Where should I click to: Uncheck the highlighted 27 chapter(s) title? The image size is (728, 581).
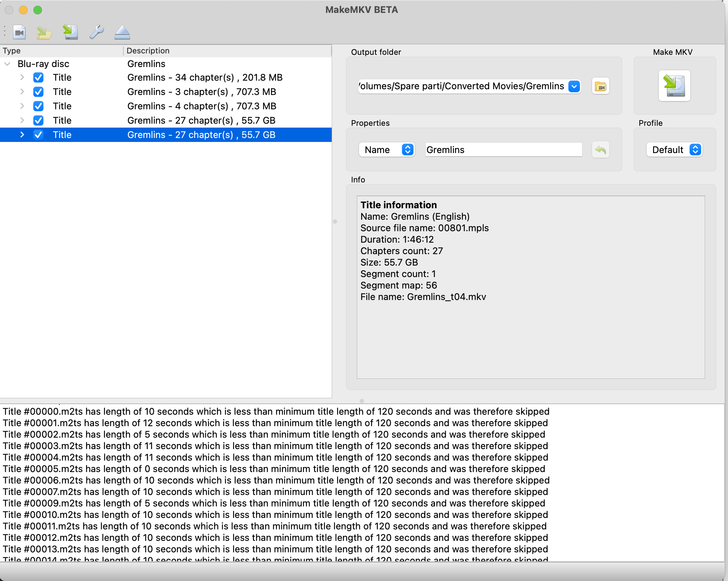tap(38, 135)
